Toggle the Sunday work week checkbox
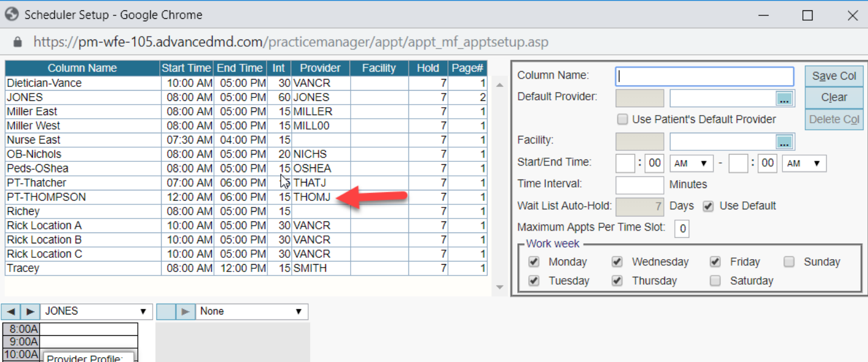The image size is (868, 362). [x=789, y=262]
